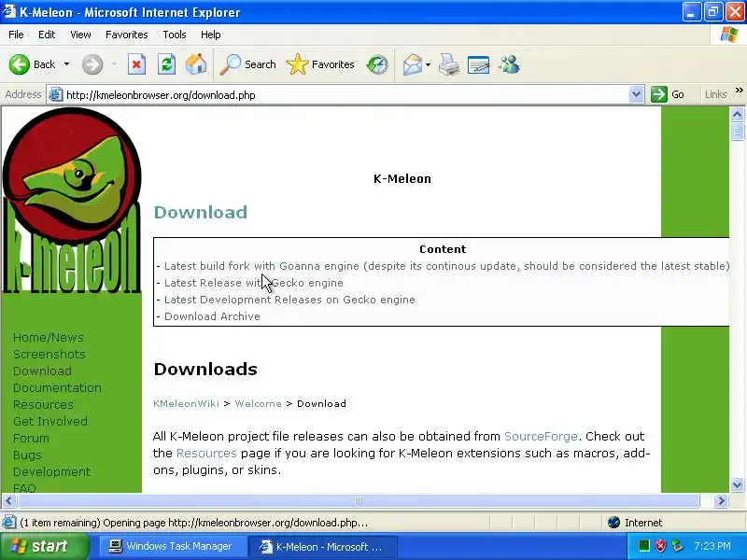Click into the Address bar URL field
Screen dimensions: 747x560
click(x=345, y=95)
